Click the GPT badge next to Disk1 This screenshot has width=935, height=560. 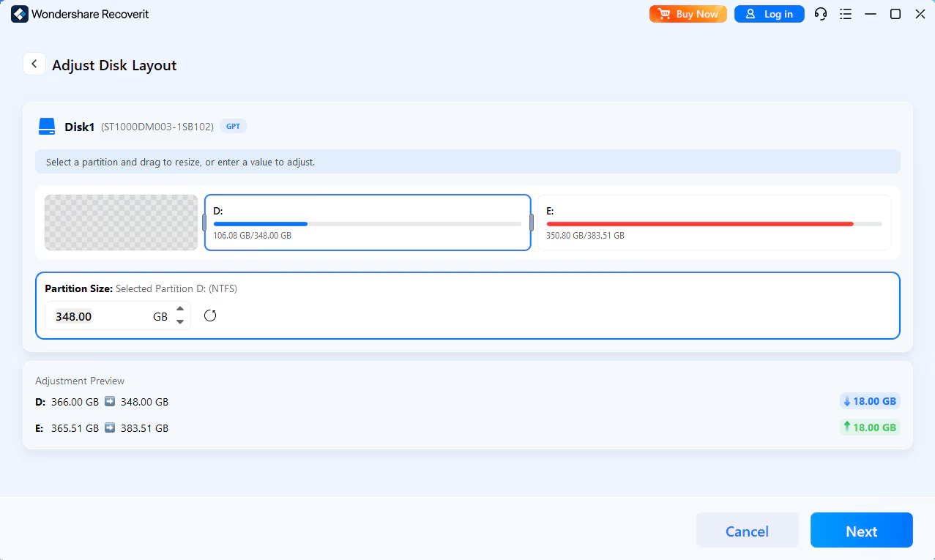[233, 126]
